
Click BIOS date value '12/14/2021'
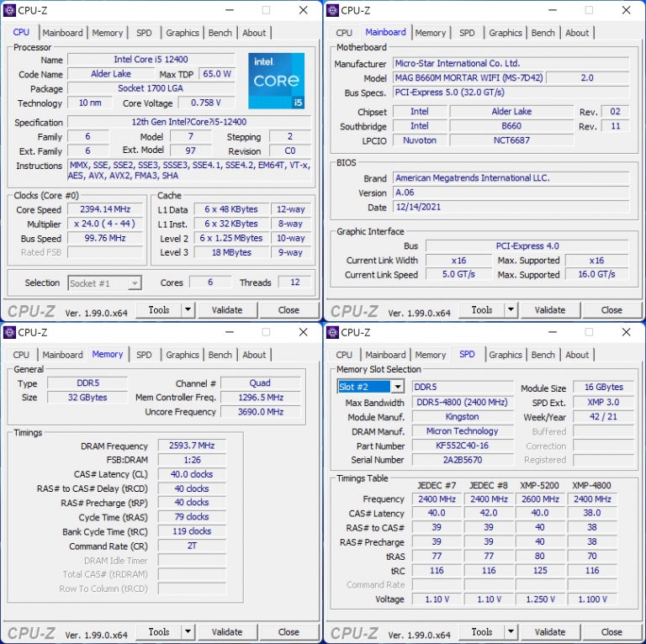[x=511, y=207]
